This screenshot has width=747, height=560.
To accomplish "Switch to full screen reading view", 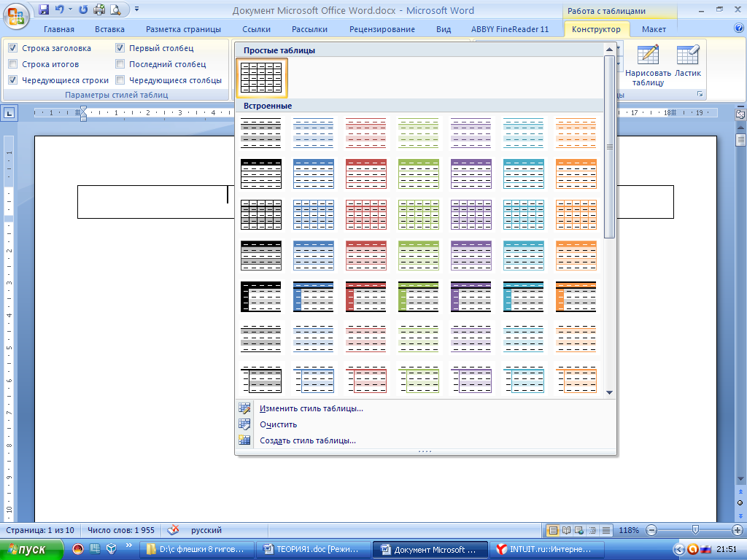I will point(566,530).
